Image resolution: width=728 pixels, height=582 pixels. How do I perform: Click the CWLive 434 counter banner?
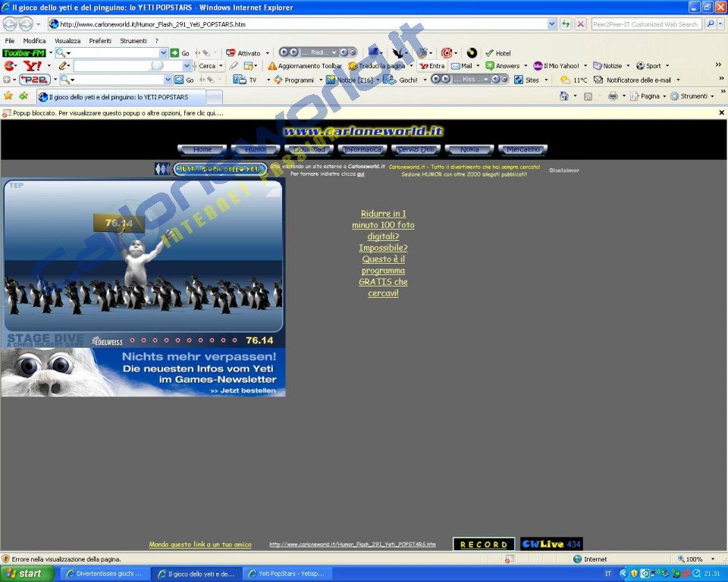551,544
